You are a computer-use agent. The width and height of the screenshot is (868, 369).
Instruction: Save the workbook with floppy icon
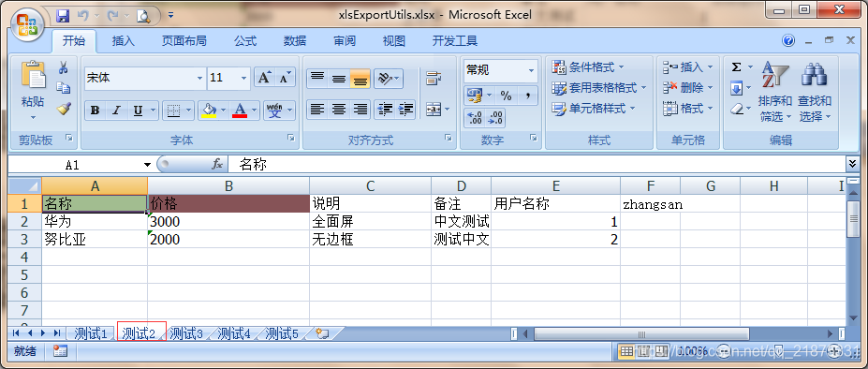click(63, 16)
